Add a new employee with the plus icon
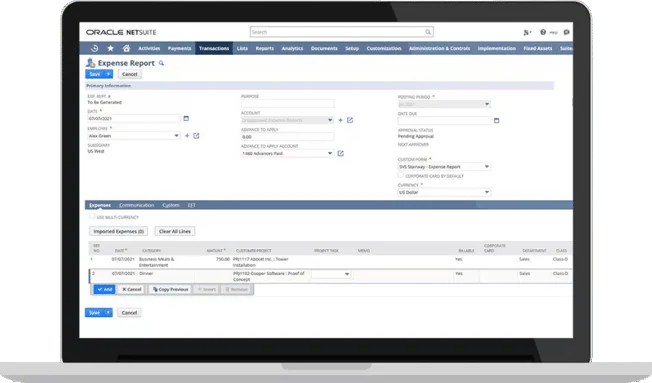This screenshot has width=652, height=383. [187, 136]
